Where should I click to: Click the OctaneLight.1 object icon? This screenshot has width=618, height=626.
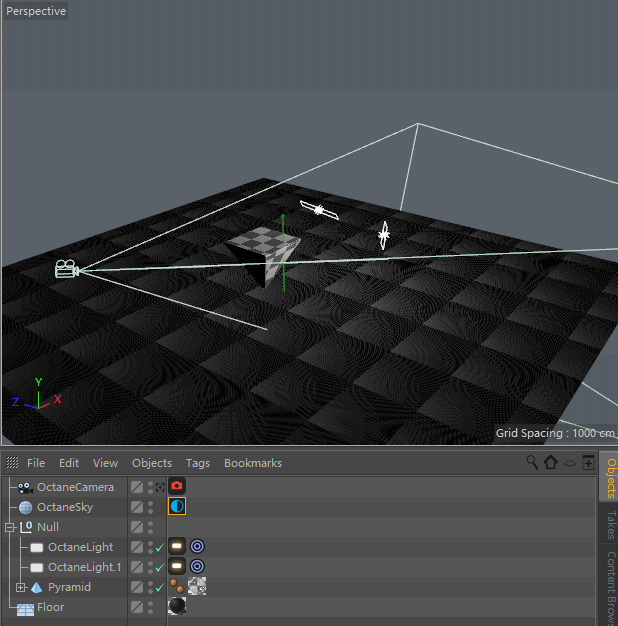pyautogui.click(x=37, y=567)
